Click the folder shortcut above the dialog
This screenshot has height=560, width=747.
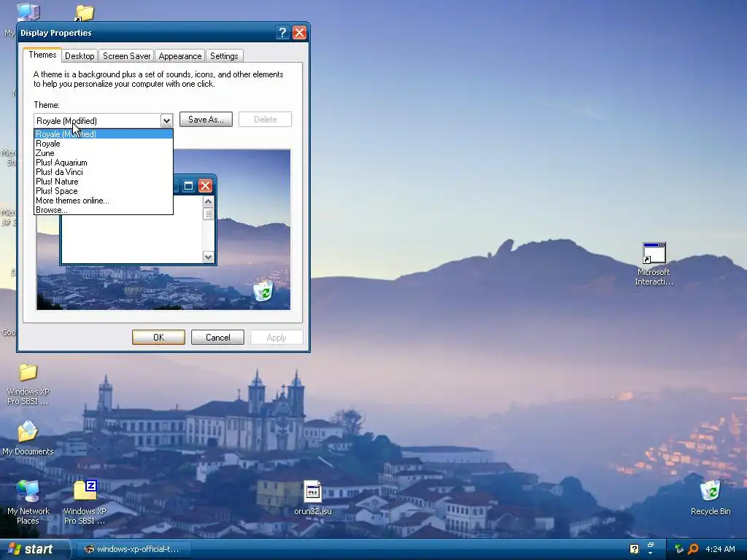pos(85,12)
